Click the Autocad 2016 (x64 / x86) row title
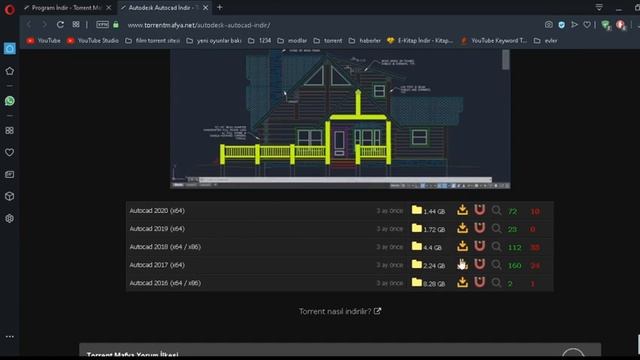The image size is (640, 360). click(165, 283)
